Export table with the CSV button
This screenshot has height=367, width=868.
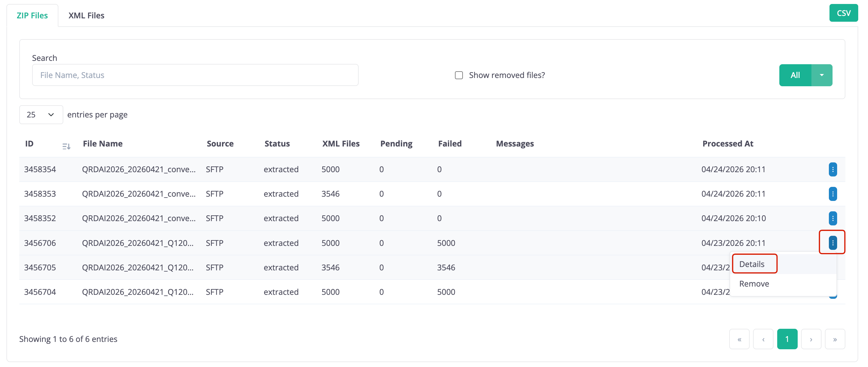[x=844, y=13]
